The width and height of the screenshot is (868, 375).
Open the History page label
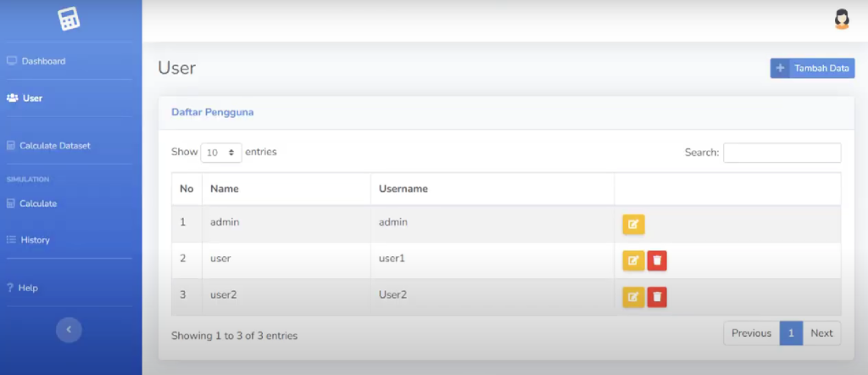coord(36,240)
